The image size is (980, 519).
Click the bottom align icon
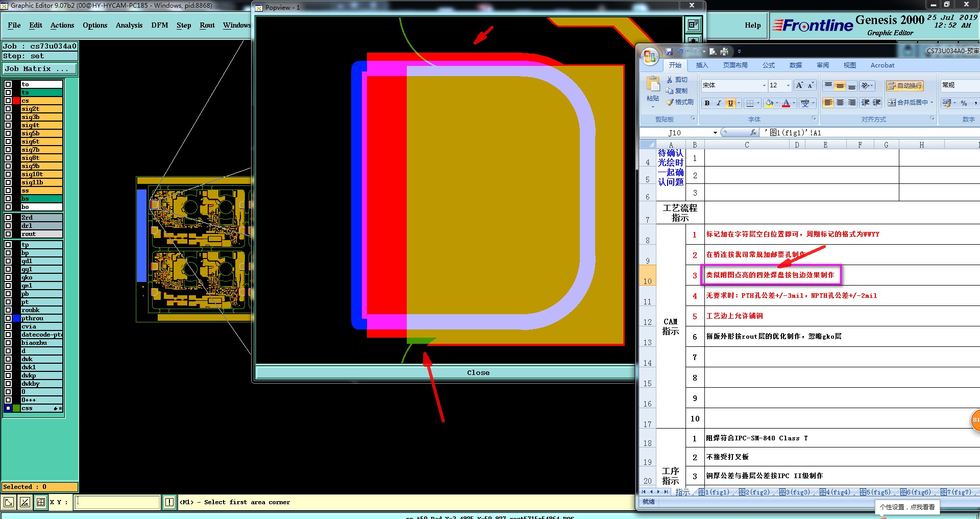coord(852,85)
